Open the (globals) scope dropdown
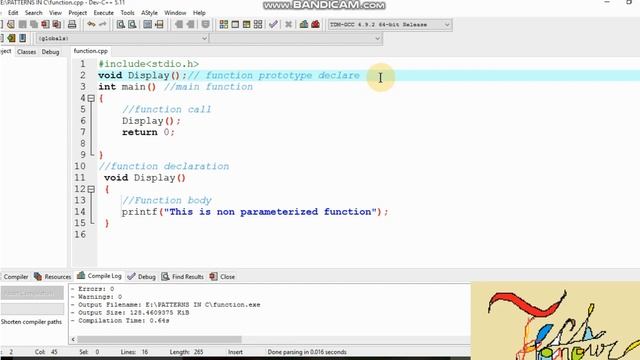 [122, 38]
